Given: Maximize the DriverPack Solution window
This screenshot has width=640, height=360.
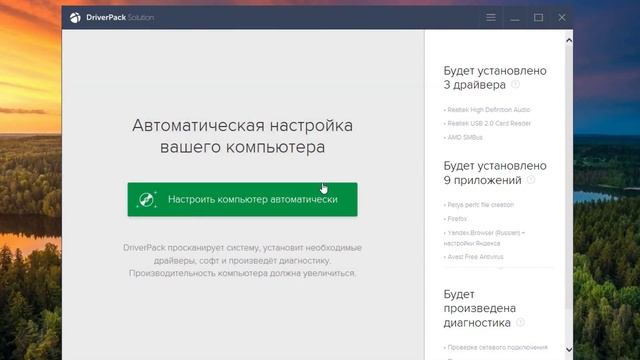Looking at the screenshot, I should pyautogui.click(x=538, y=18).
